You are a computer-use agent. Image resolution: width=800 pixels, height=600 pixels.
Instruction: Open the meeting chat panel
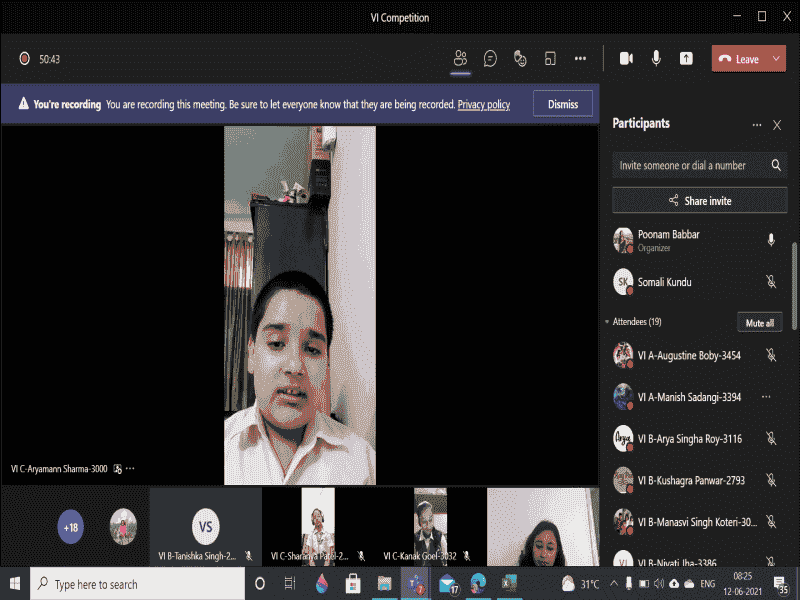490,59
